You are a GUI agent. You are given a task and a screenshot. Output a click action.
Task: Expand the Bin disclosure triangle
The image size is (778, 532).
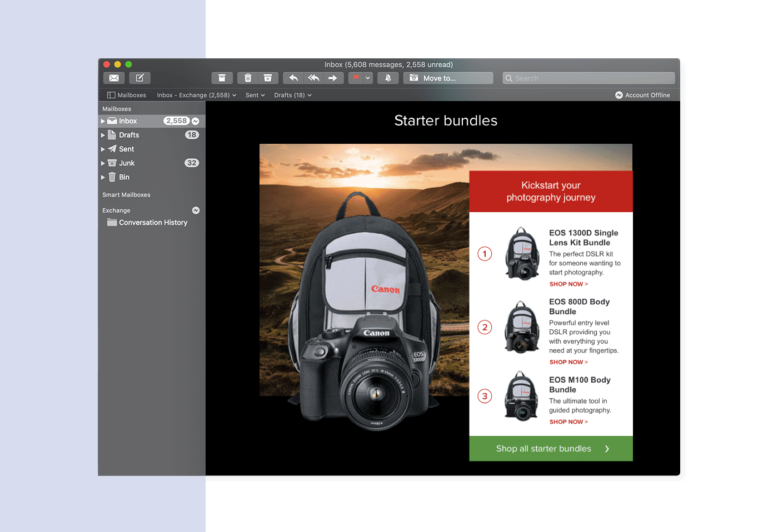click(x=103, y=177)
